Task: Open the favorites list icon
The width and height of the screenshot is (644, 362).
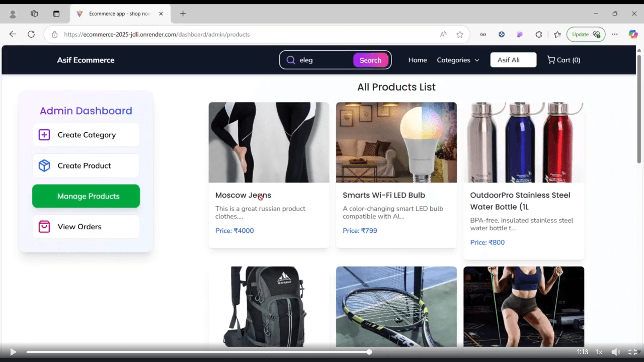Action: tap(557, 34)
